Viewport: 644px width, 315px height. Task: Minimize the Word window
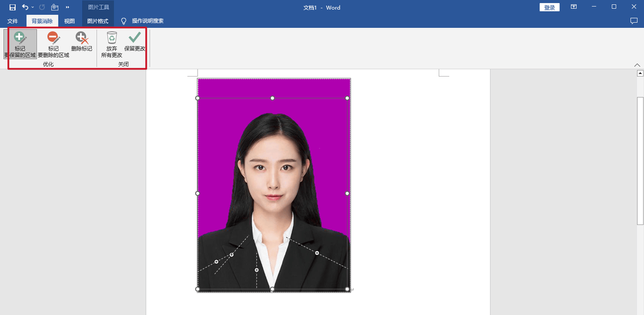[x=594, y=7]
